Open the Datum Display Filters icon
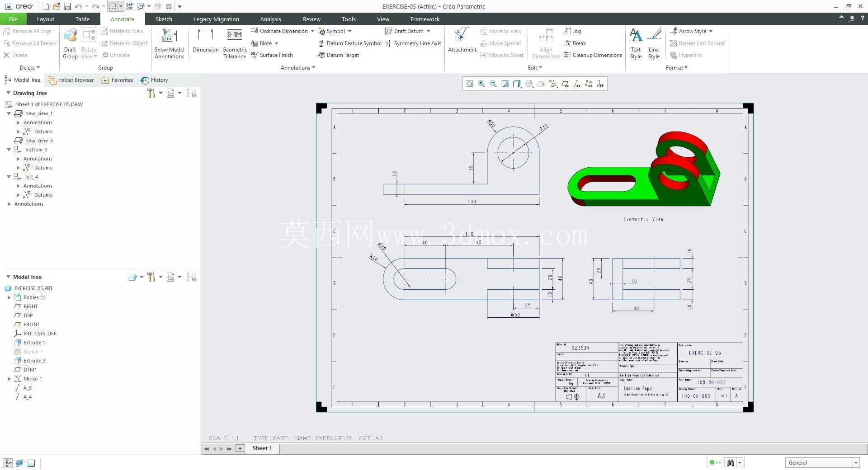Image resolution: width=868 pixels, height=470 pixels. 553,84
